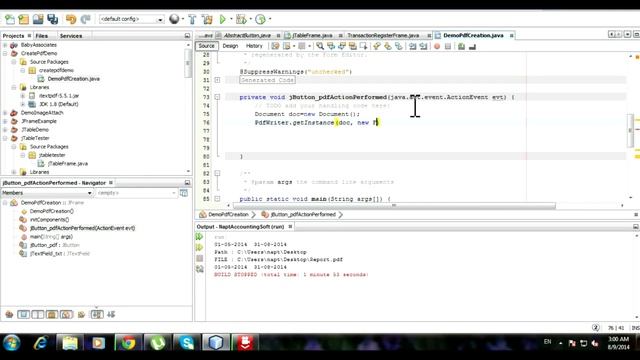Click the New Project toolbar icon
Screen dimensions: 640x360
(24, 19)
